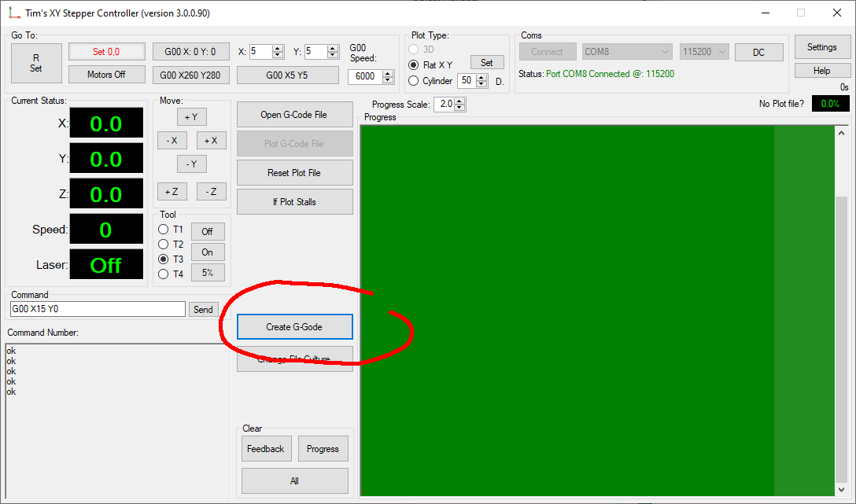
Task: Turn the stepper motors off
Action: click(x=106, y=74)
